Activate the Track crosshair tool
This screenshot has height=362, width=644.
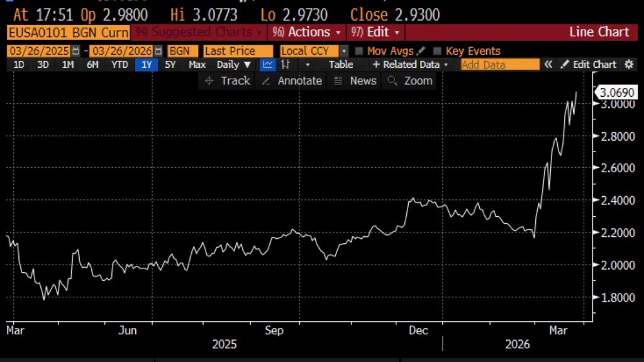pos(227,80)
